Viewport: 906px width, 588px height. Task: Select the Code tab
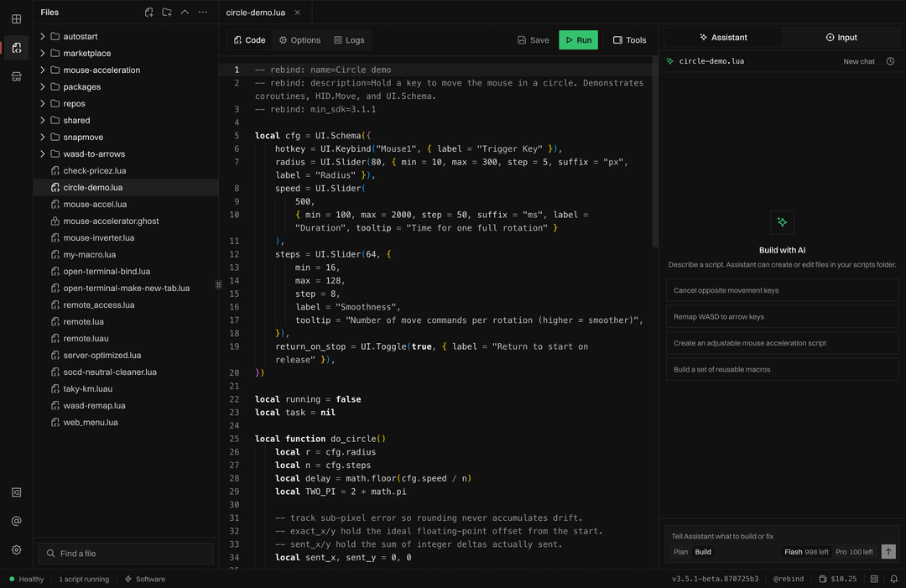click(x=250, y=40)
